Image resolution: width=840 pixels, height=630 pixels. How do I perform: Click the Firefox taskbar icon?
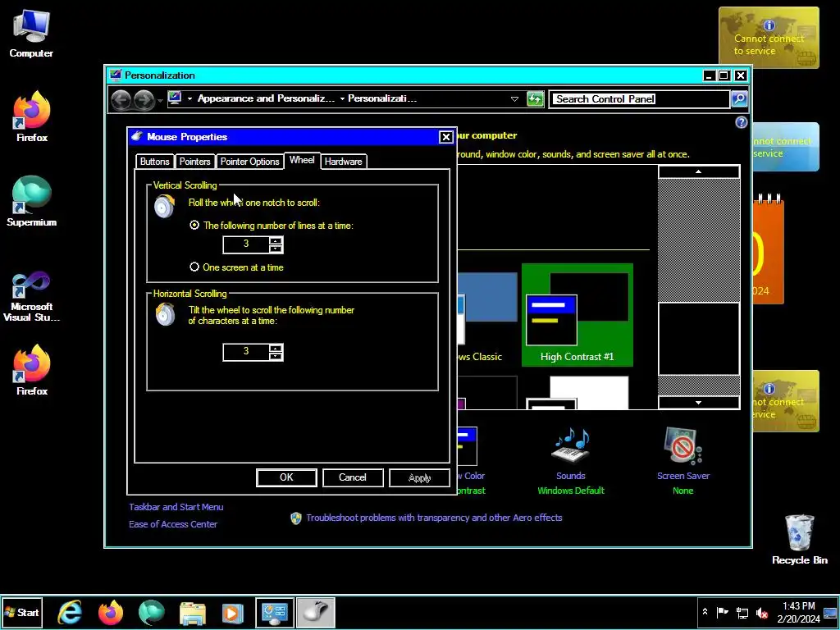point(111,612)
